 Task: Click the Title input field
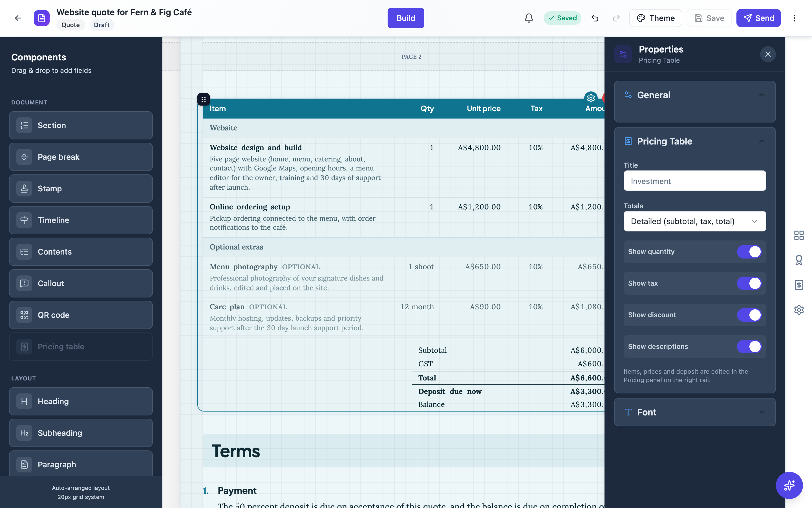[694, 181]
